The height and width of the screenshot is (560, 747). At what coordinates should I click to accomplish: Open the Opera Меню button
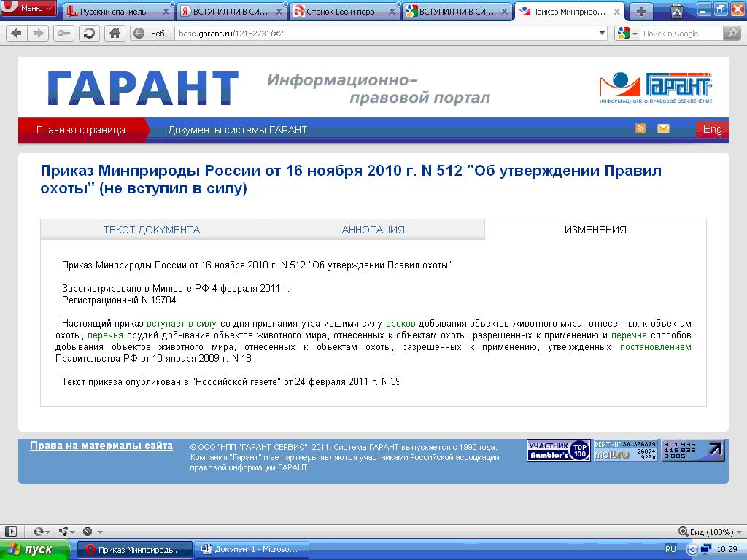click(29, 9)
